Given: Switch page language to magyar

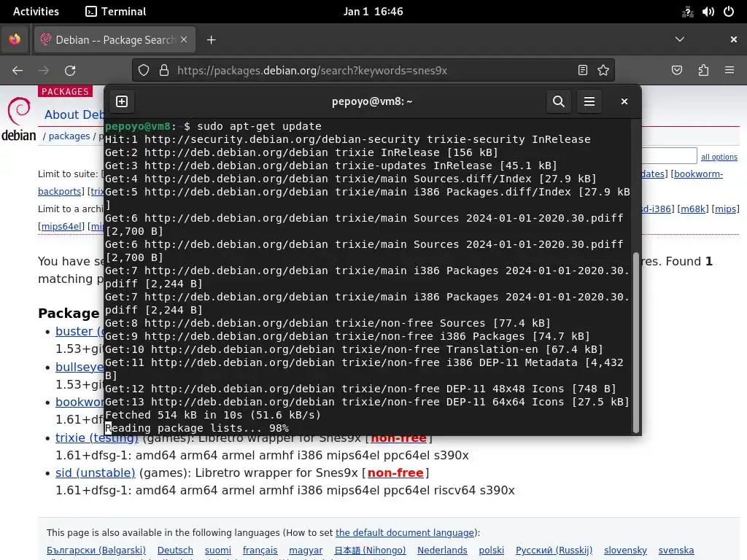Looking at the screenshot, I should click(306, 551).
